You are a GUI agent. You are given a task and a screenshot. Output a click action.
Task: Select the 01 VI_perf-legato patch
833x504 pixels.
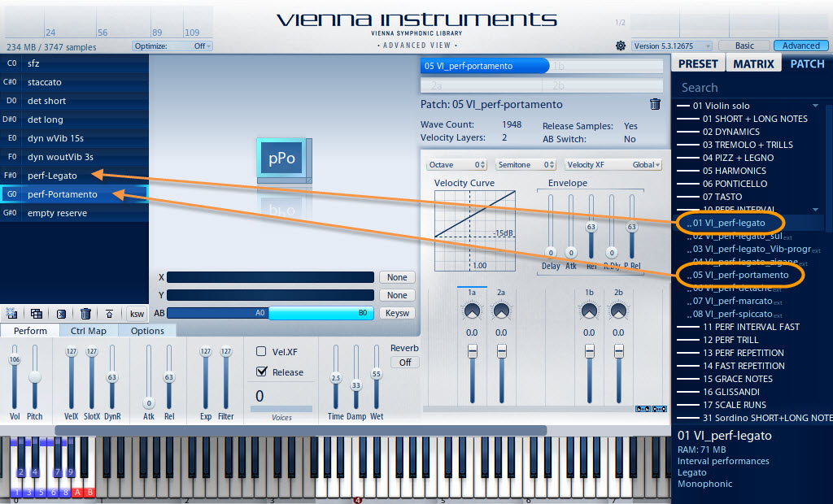(x=729, y=223)
